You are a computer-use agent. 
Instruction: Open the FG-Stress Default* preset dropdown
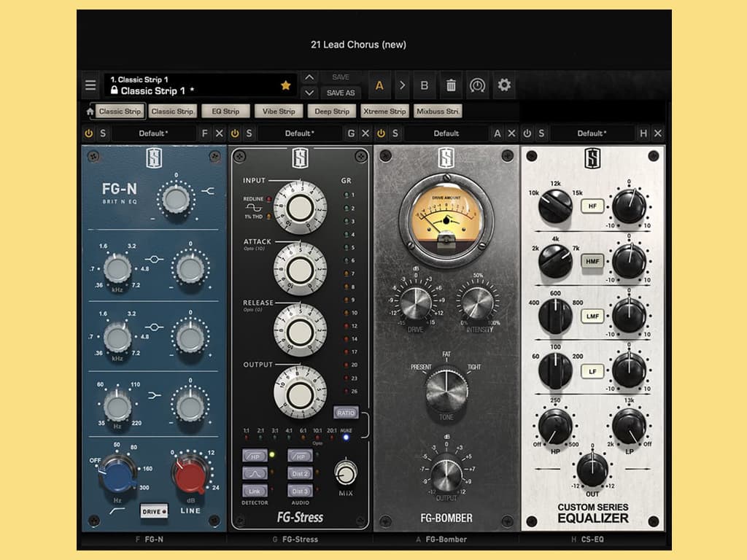point(300,133)
